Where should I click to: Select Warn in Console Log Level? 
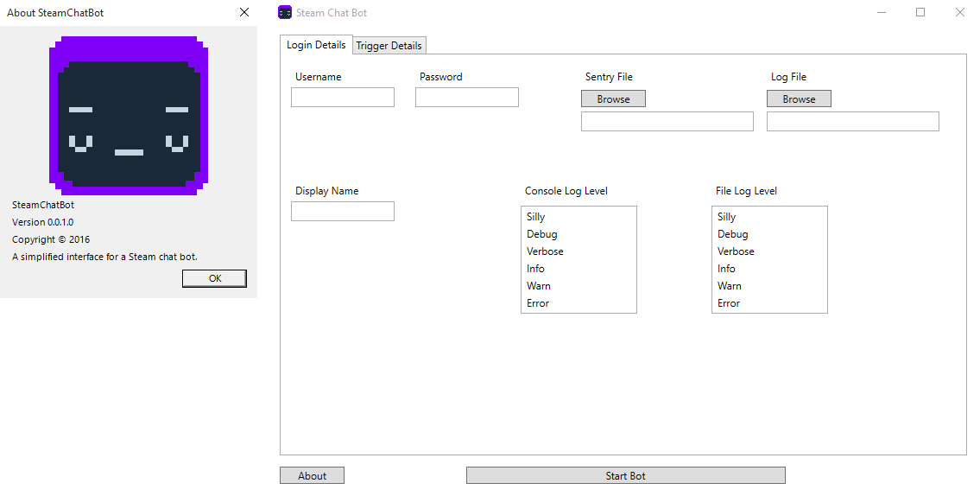579,286
